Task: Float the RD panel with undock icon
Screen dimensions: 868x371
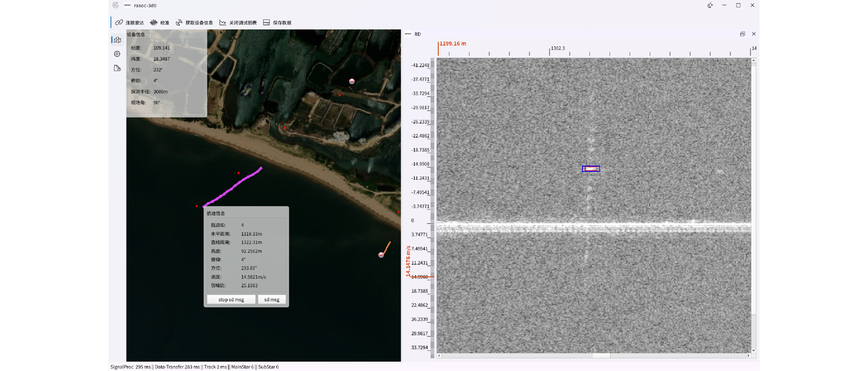Action: 742,34
